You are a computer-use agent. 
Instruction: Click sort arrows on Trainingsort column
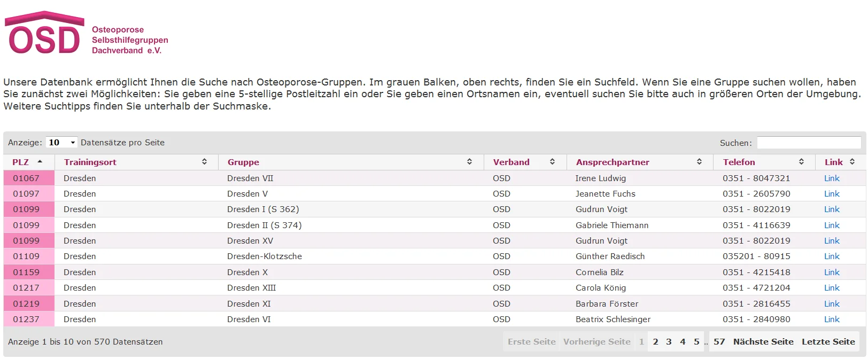[x=204, y=161]
